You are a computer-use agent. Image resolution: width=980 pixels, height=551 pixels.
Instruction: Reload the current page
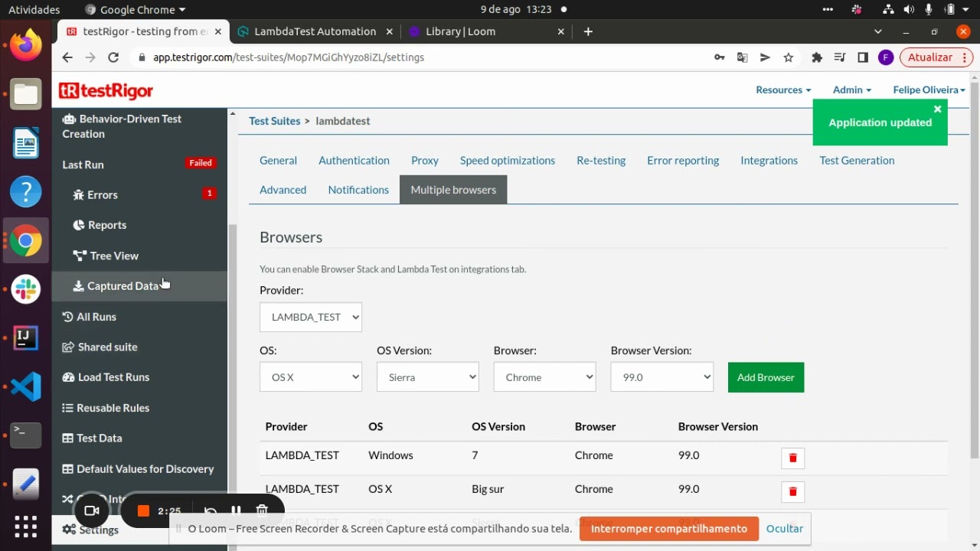[113, 57]
